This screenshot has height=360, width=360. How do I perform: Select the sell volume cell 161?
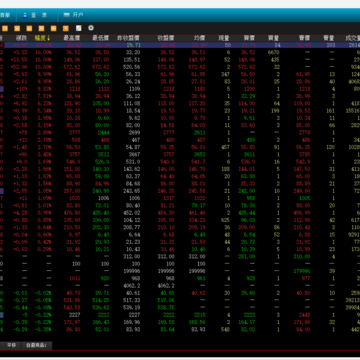(x=330, y=111)
